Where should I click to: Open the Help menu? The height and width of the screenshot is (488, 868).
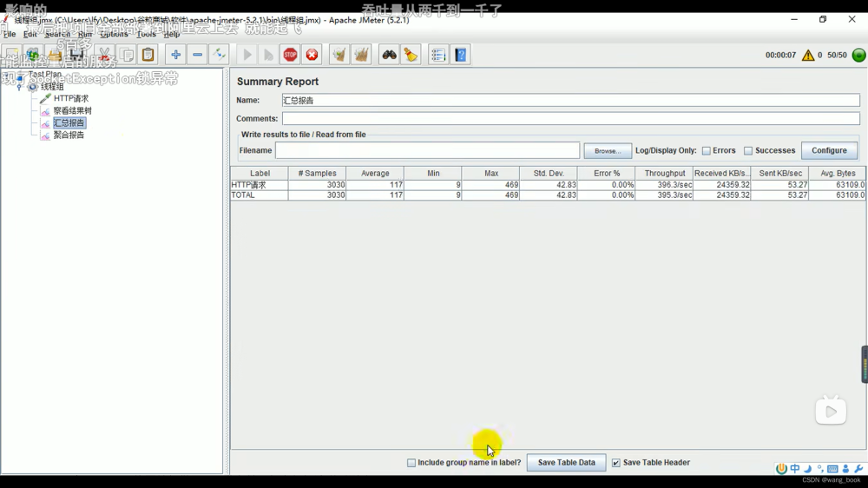point(172,35)
